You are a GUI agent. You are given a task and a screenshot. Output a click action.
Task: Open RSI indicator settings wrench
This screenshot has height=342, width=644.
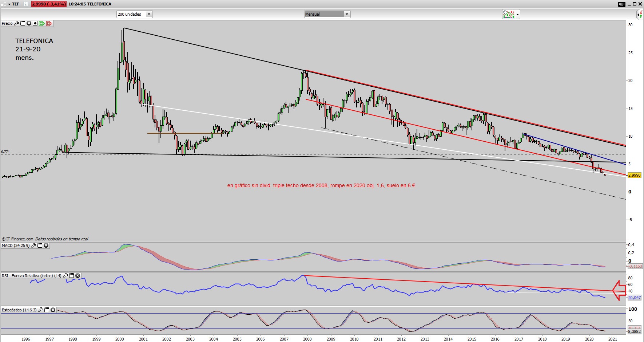(65, 276)
